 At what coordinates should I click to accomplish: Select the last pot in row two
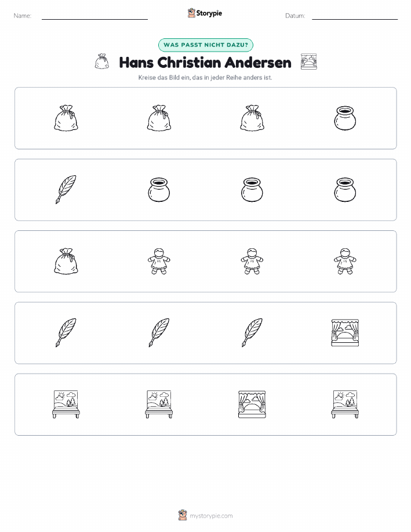click(x=345, y=190)
